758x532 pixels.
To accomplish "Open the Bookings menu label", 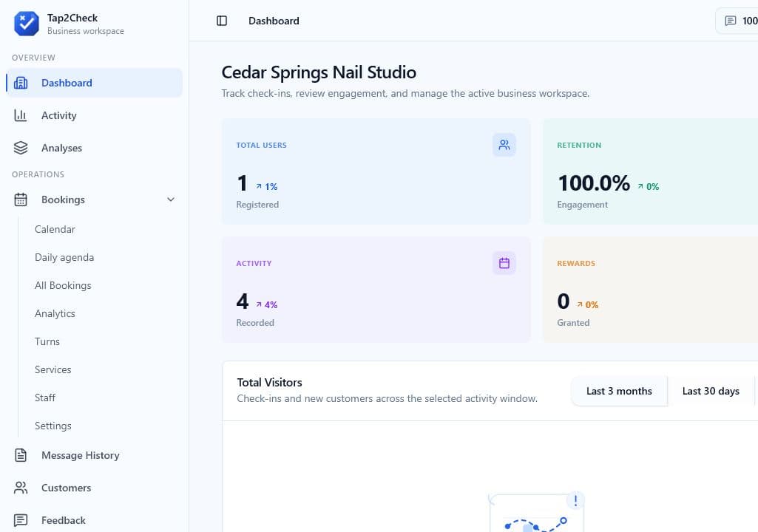I will pyautogui.click(x=63, y=199).
